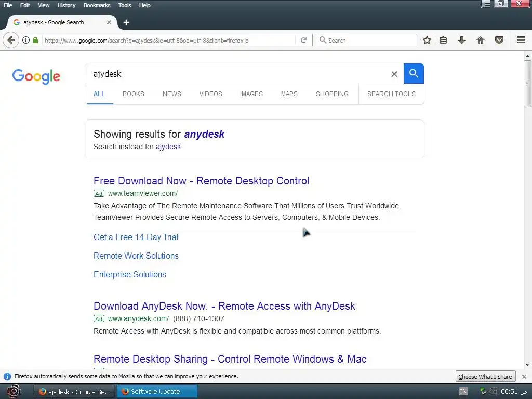The height and width of the screenshot is (399, 532).
Task: Open site information via the i icon
Action: coord(26,40)
